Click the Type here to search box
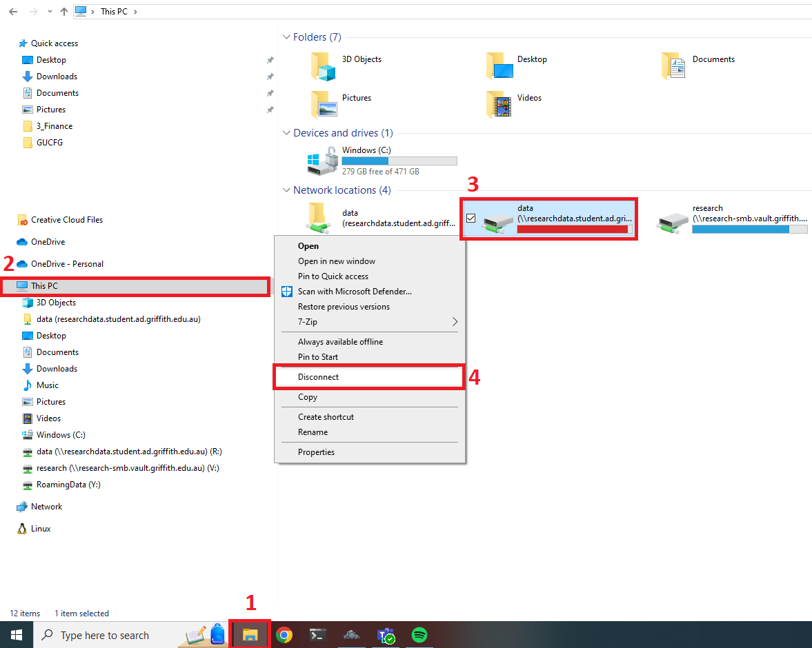Image resolution: width=812 pixels, height=648 pixels. point(105,636)
